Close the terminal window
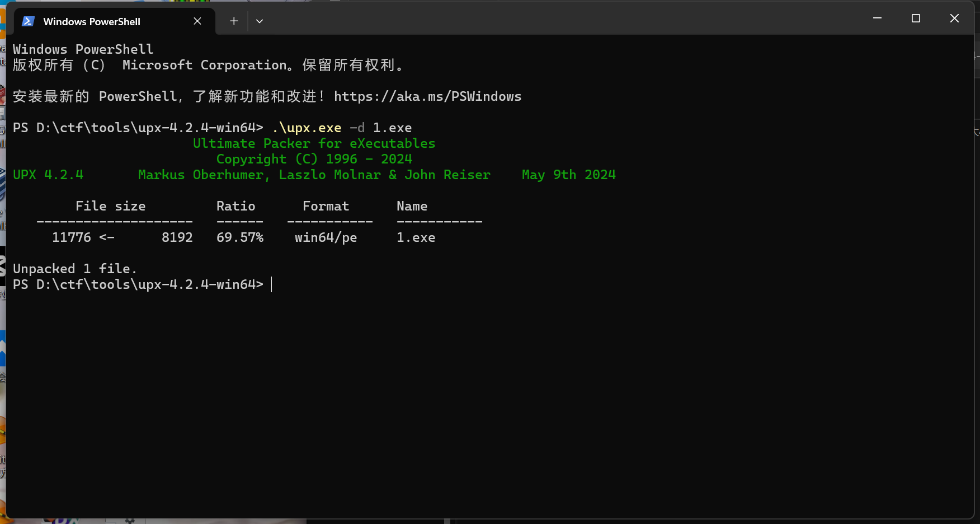 click(x=954, y=18)
